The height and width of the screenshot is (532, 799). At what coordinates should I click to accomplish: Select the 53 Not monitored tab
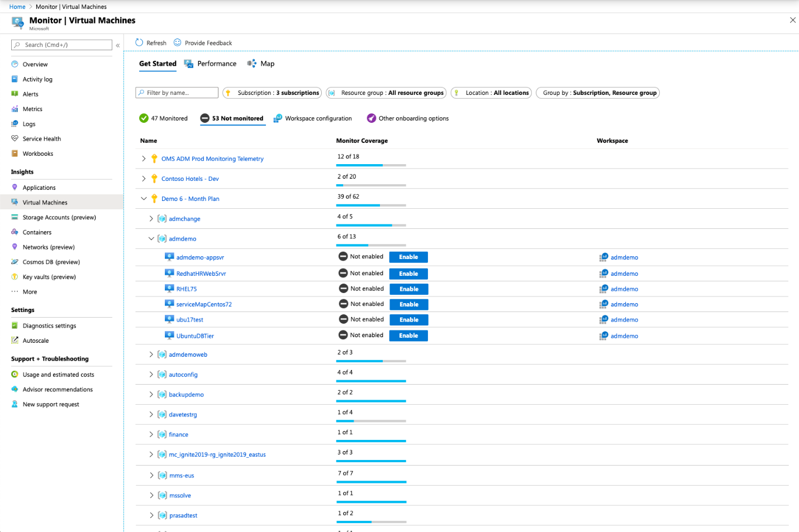232,118
